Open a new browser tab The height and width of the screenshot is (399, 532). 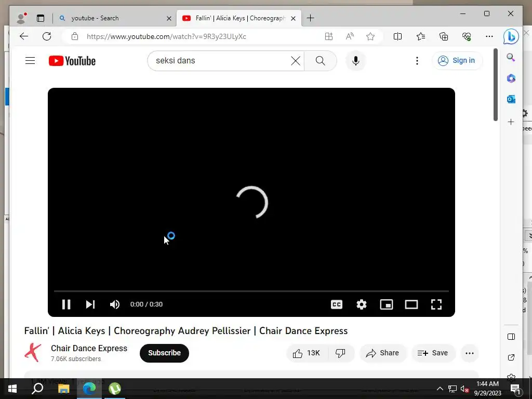pyautogui.click(x=310, y=18)
